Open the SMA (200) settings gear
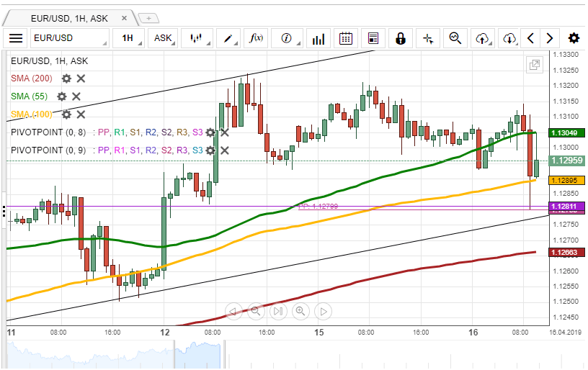Screen dimensions: 588x370 (66, 78)
